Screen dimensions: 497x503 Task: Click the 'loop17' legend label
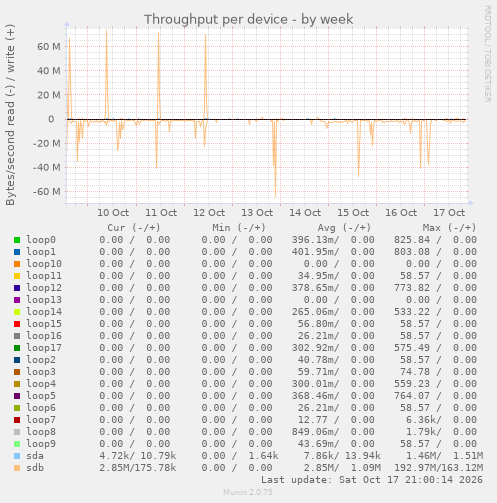pyautogui.click(x=44, y=348)
